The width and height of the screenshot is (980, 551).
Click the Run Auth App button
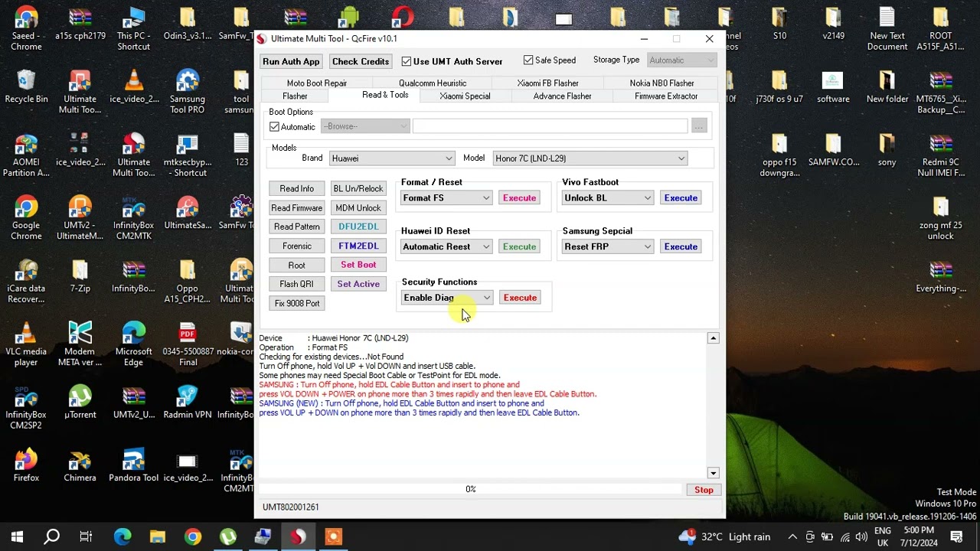pyautogui.click(x=291, y=61)
